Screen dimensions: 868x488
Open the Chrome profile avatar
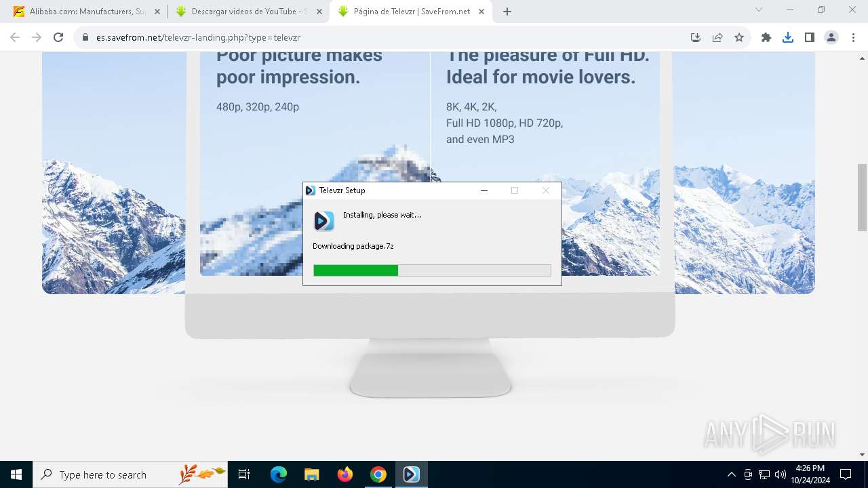(831, 37)
